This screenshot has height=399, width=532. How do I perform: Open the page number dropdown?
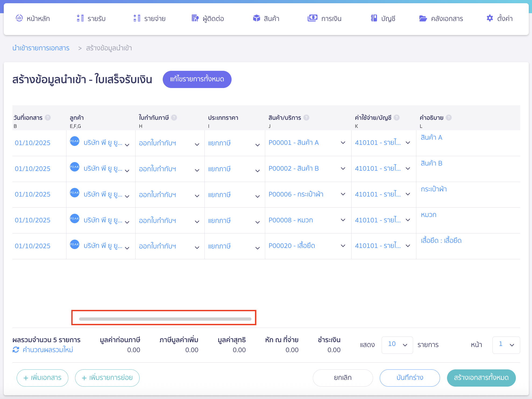click(x=506, y=345)
